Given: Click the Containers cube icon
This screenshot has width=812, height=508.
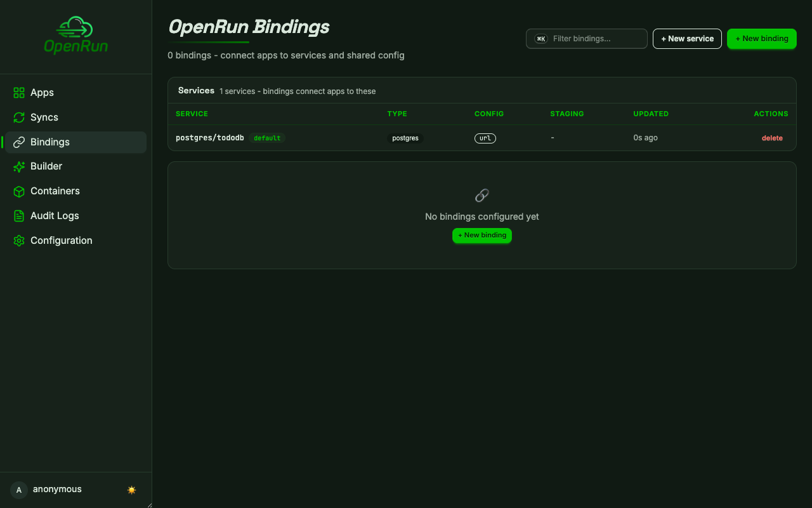Looking at the screenshot, I should click(19, 191).
